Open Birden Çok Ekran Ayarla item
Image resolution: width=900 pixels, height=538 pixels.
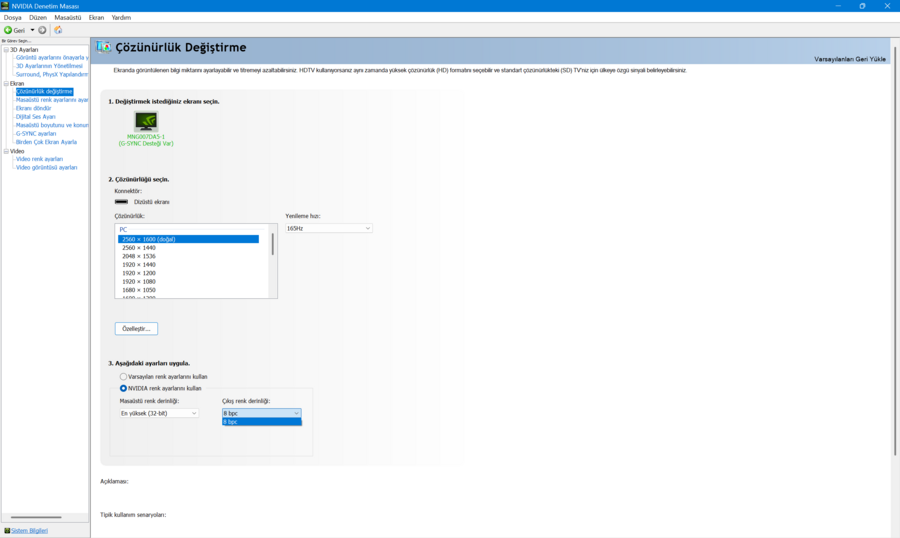click(x=46, y=142)
